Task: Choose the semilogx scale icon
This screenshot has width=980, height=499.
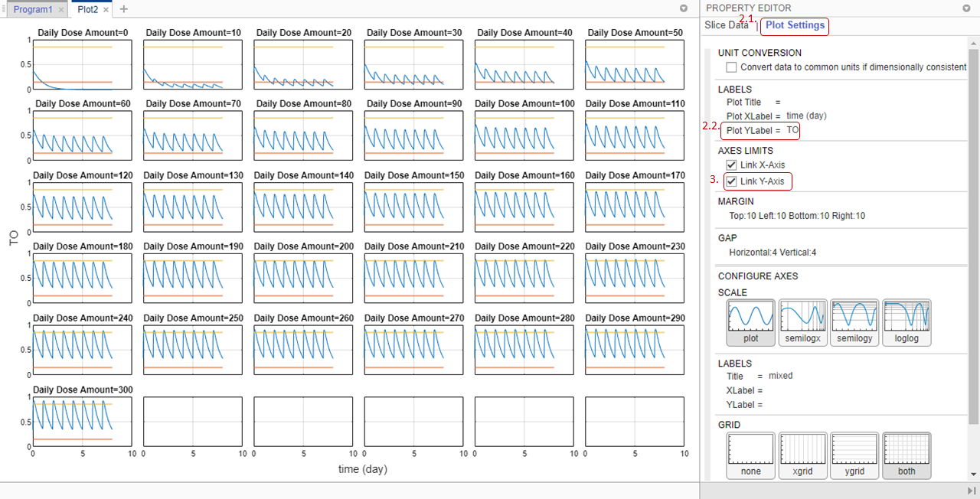Action: (802, 322)
